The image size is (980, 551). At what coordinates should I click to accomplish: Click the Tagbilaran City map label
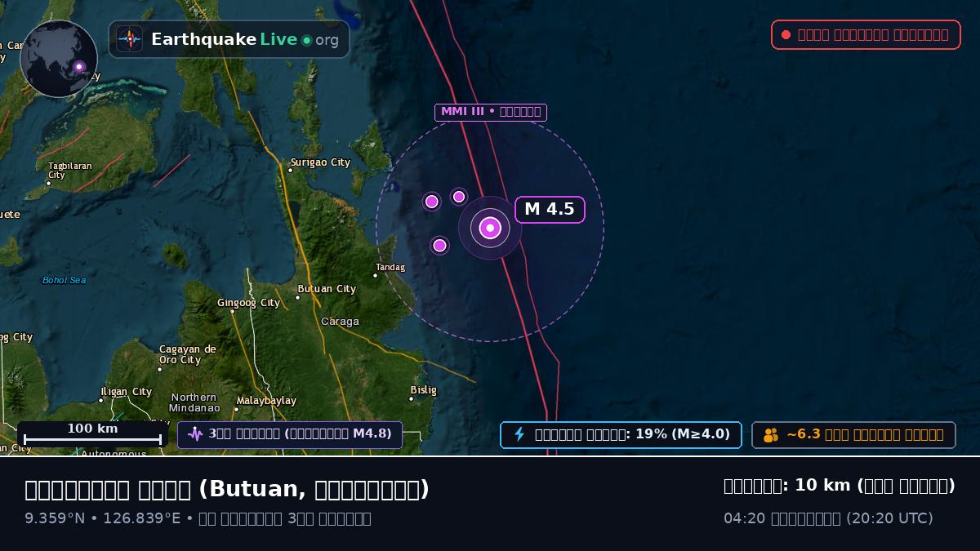69,170
